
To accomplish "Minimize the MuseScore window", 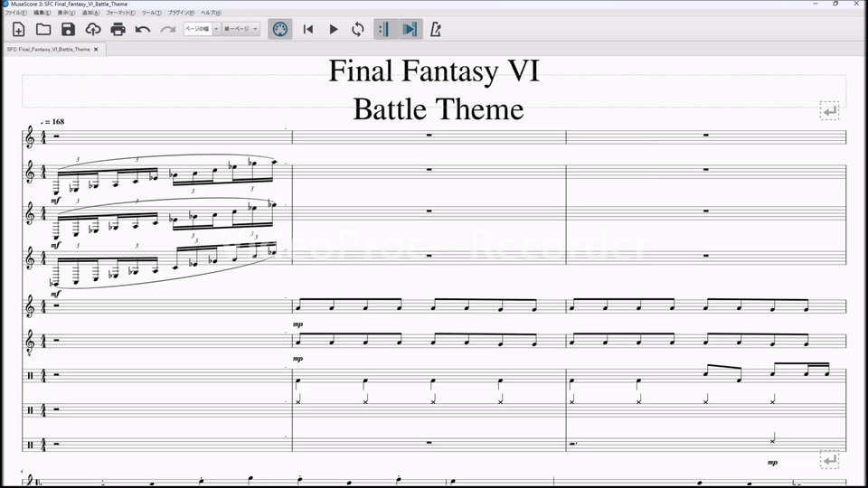I will pos(816,4).
